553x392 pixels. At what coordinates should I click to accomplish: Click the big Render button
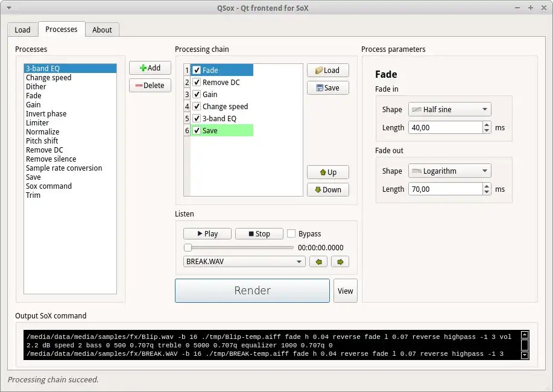252,291
